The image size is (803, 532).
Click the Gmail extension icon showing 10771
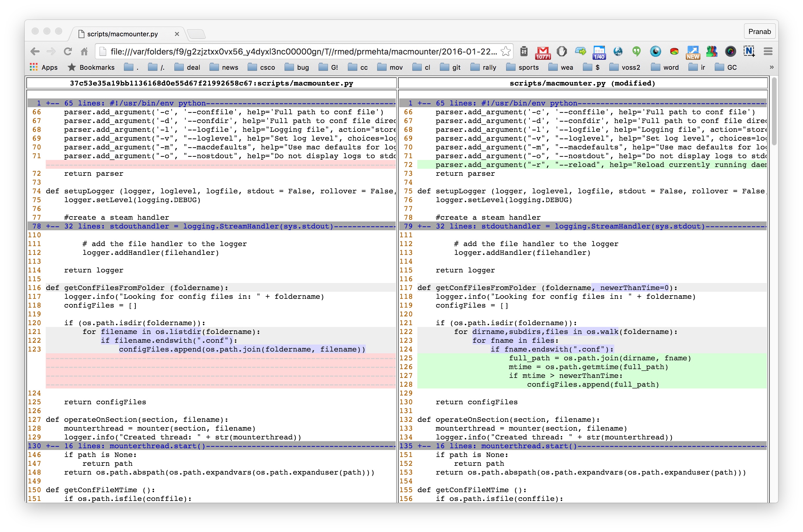click(x=543, y=52)
